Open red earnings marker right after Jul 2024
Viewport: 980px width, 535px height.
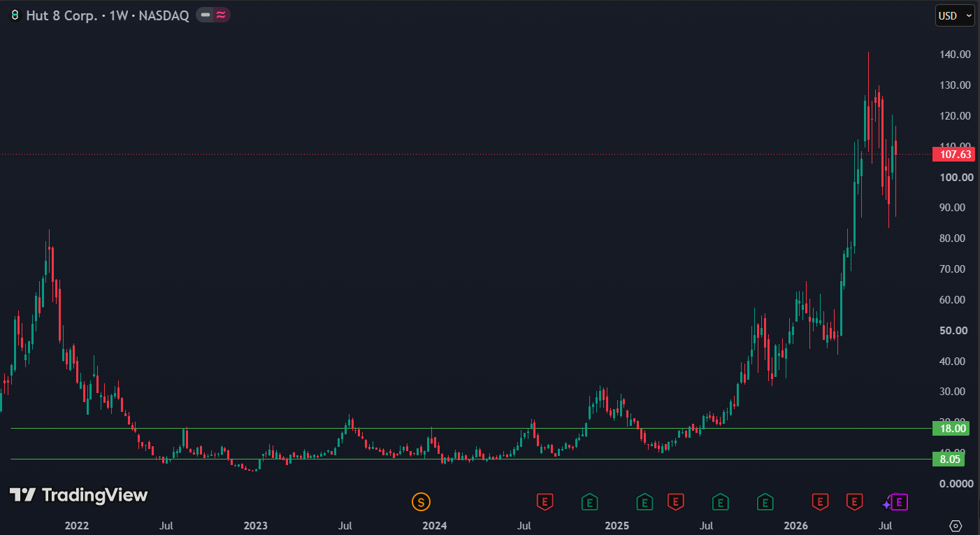[545, 501]
